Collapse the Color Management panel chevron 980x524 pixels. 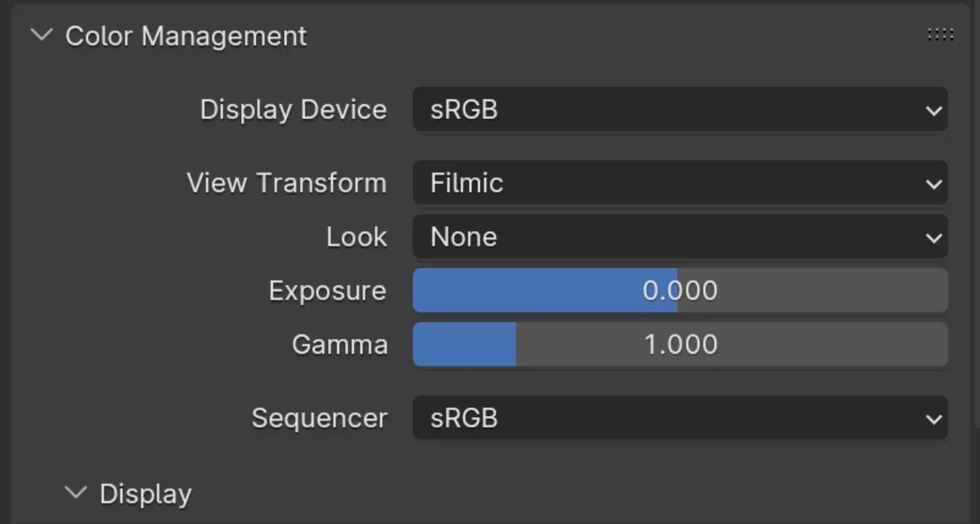(42, 35)
